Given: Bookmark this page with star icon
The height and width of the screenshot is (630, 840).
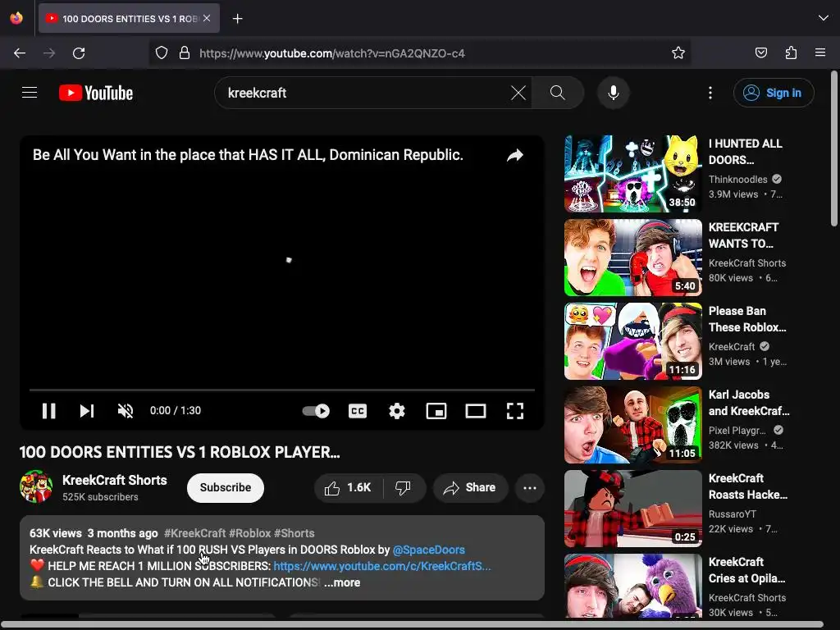Looking at the screenshot, I should coord(678,52).
